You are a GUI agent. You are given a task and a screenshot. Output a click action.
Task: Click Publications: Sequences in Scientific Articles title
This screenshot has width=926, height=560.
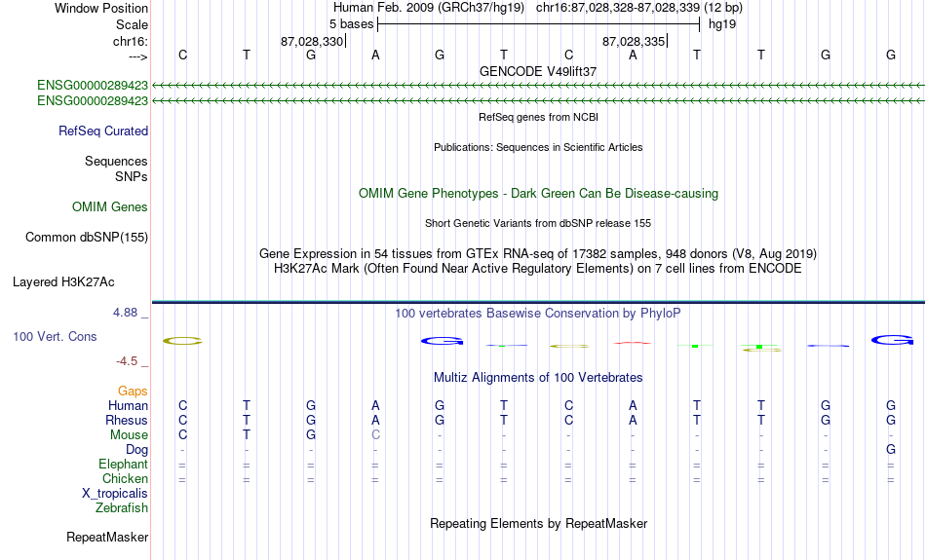point(538,147)
